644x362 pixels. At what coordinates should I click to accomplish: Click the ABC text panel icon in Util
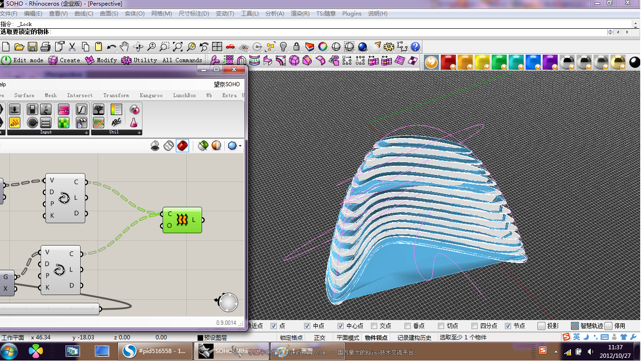116,123
